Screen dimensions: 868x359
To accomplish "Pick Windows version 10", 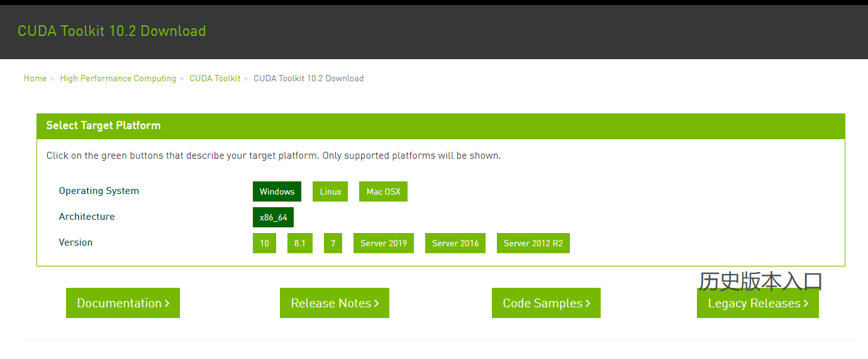I will coord(264,243).
